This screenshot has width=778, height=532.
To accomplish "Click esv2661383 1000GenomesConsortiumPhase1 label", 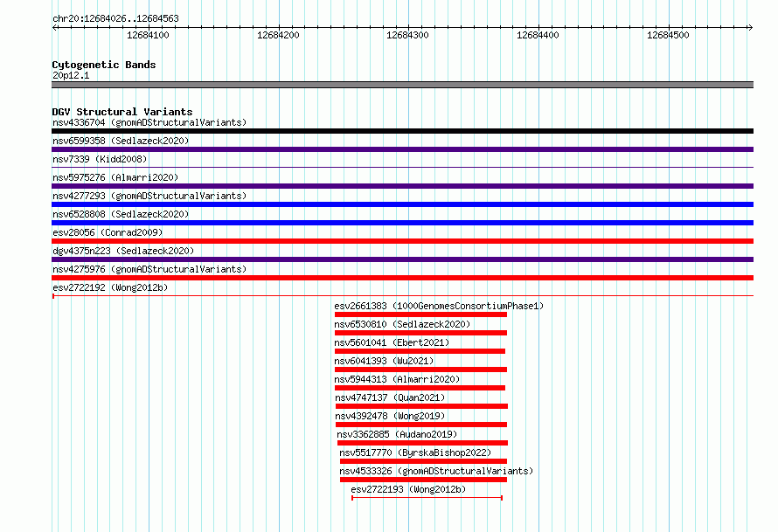I will [439, 306].
